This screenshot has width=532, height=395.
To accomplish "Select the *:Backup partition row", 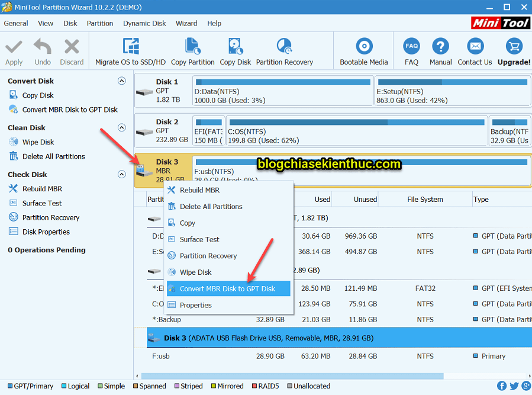I will 339,320.
